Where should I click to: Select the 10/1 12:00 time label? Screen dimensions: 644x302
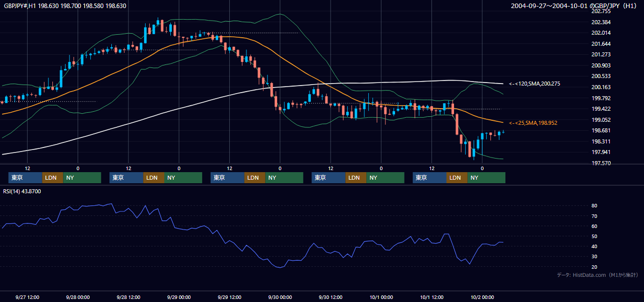pyautogui.click(x=432, y=297)
